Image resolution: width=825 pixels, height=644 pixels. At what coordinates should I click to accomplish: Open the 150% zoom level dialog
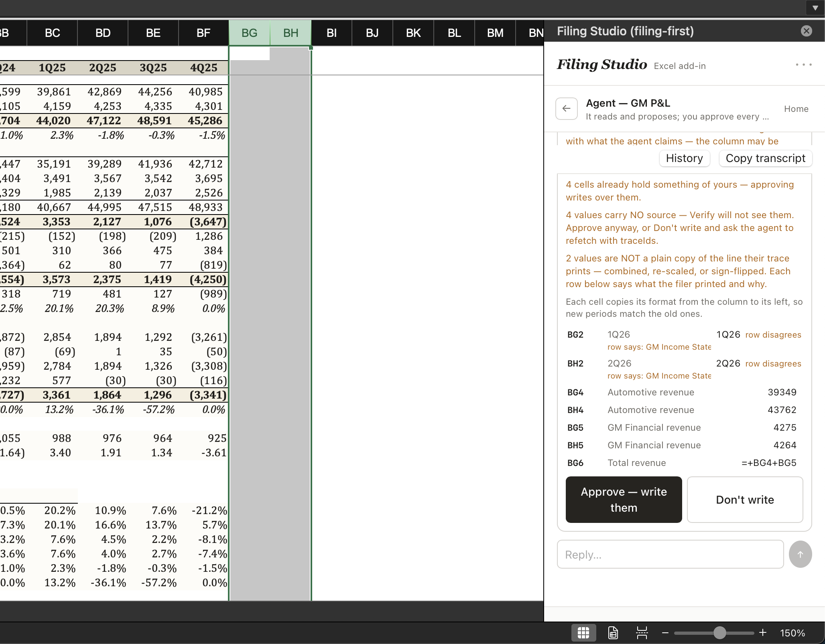[792, 633]
